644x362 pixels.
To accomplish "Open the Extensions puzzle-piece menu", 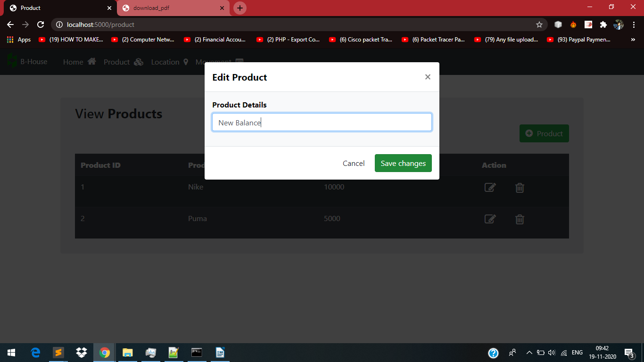I will 603,25.
